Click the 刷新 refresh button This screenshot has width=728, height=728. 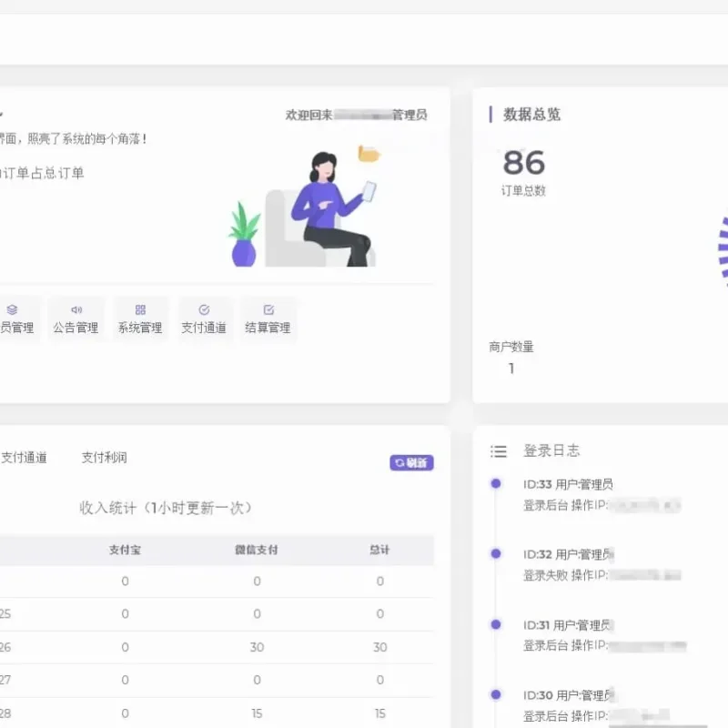[x=412, y=462]
